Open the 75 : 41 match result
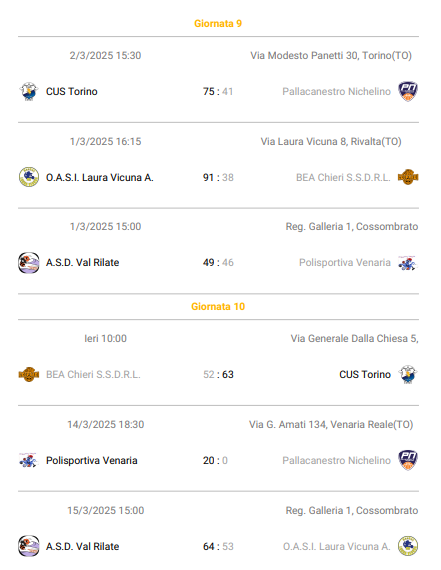 pyautogui.click(x=218, y=91)
